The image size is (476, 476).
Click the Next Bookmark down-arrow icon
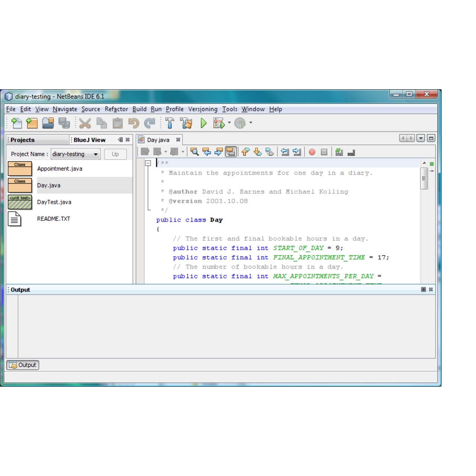[x=257, y=152]
